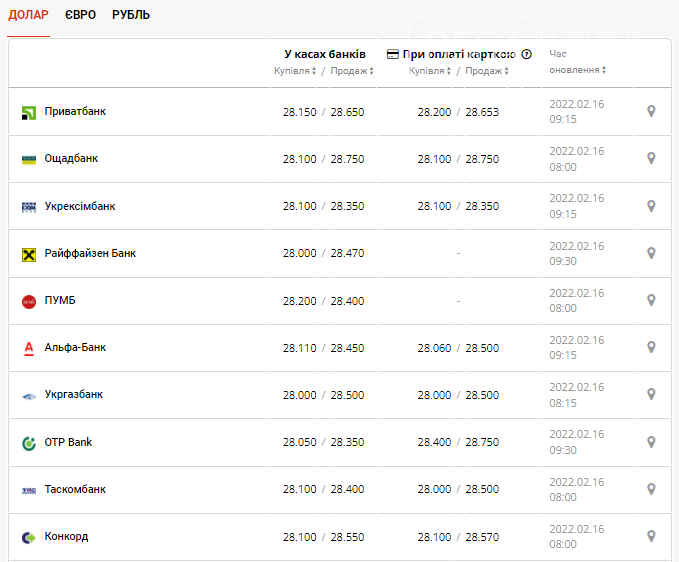Sort by card payment Купівля rate
The width and height of the screenshot is (679, 562).
click(x=430, y=71)
